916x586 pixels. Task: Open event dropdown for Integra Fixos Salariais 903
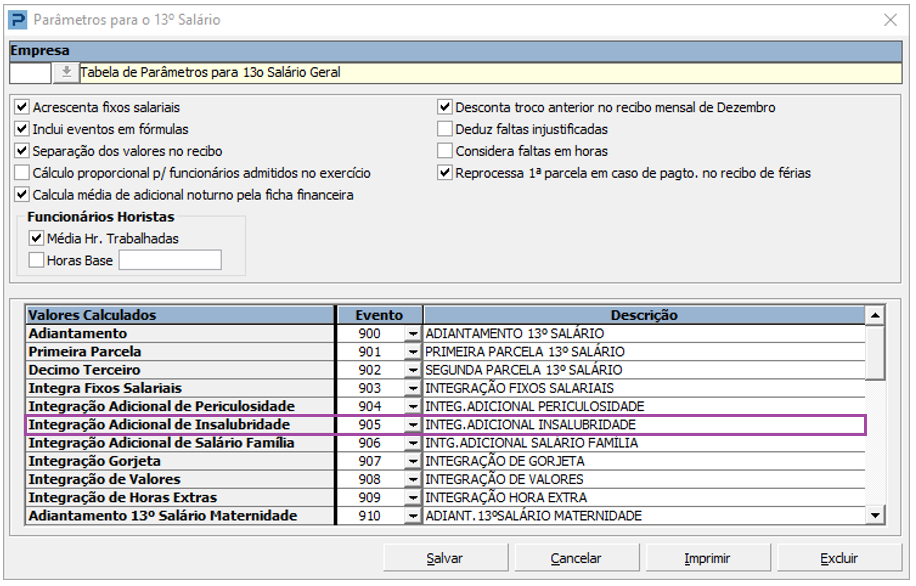pos(413,389)
